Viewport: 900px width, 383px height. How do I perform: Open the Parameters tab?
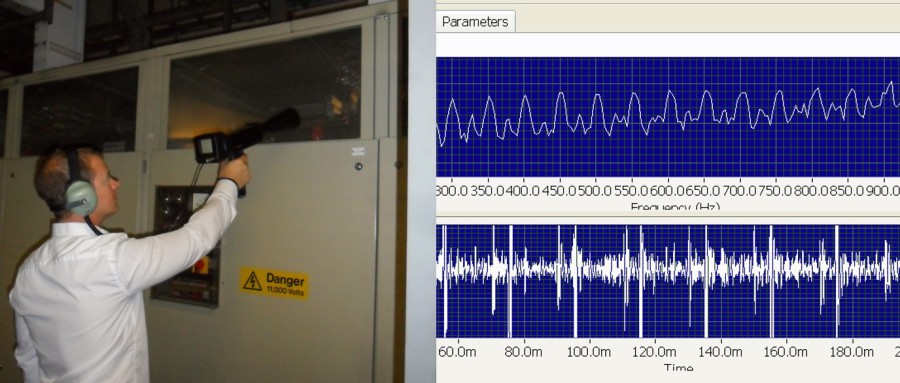pyautogui.click(x=475, y=22)
